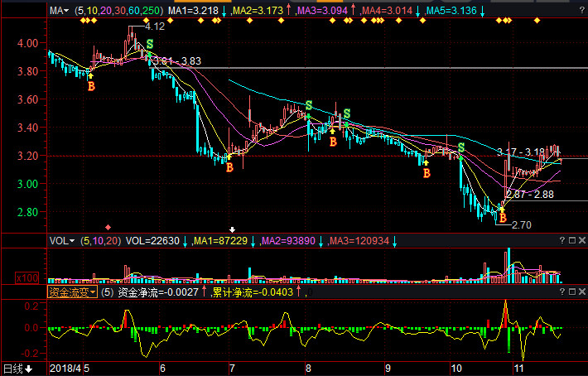Open help icon in the VOL panel

click(x=562, y=240)
